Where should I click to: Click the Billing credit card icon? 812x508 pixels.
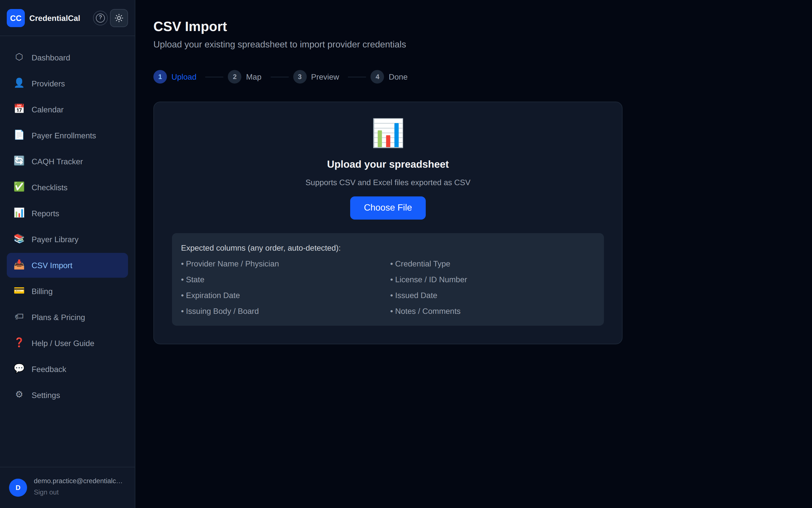19,291
